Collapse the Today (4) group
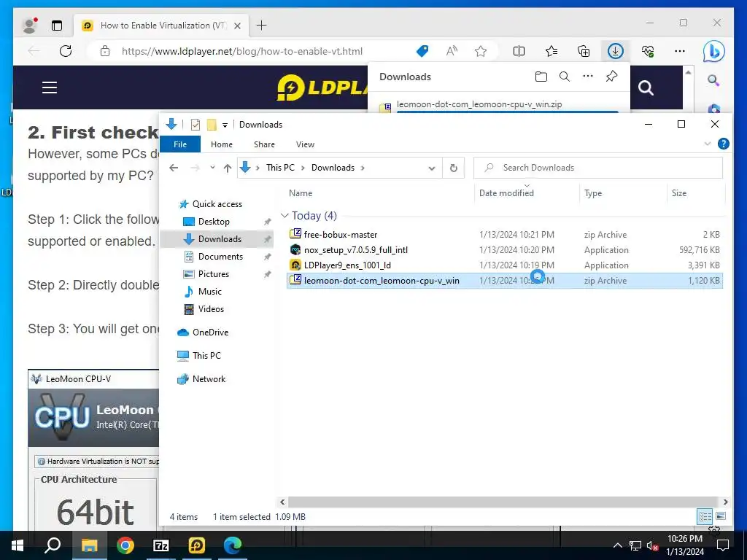747x560 pixels. tap(285, 216)
